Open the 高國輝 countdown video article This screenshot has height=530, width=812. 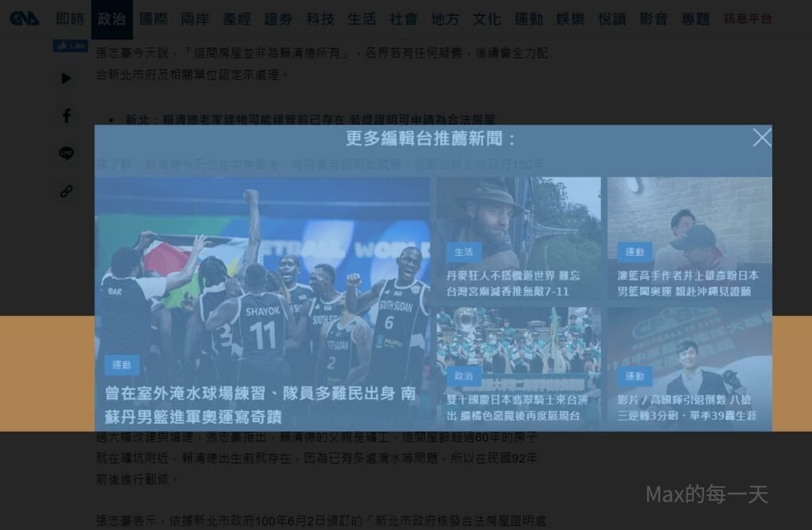coord(688,408)
